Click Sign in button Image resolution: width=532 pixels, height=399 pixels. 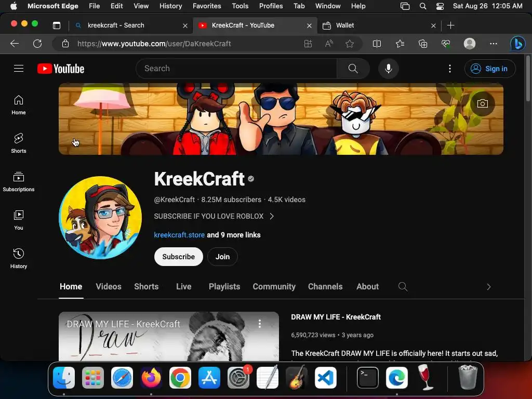pos(490,69)
